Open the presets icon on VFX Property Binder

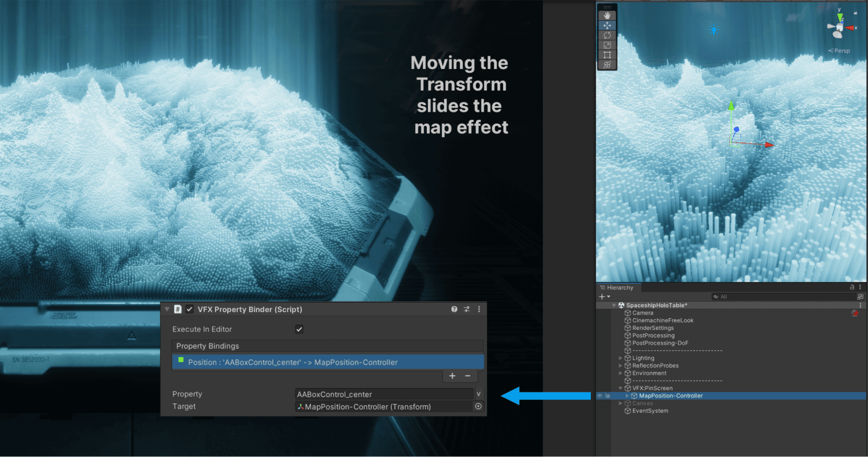467,309
